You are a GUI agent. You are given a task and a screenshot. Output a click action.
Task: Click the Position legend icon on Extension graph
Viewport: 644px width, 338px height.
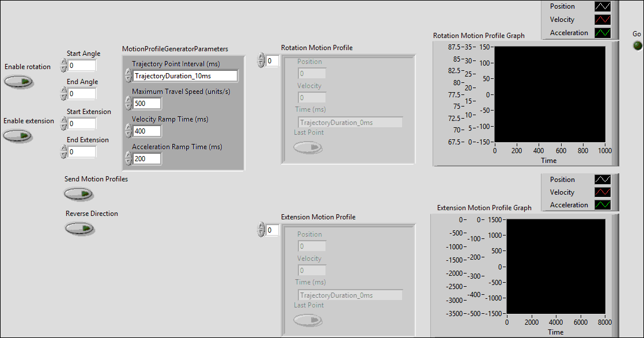click(603, 179)
